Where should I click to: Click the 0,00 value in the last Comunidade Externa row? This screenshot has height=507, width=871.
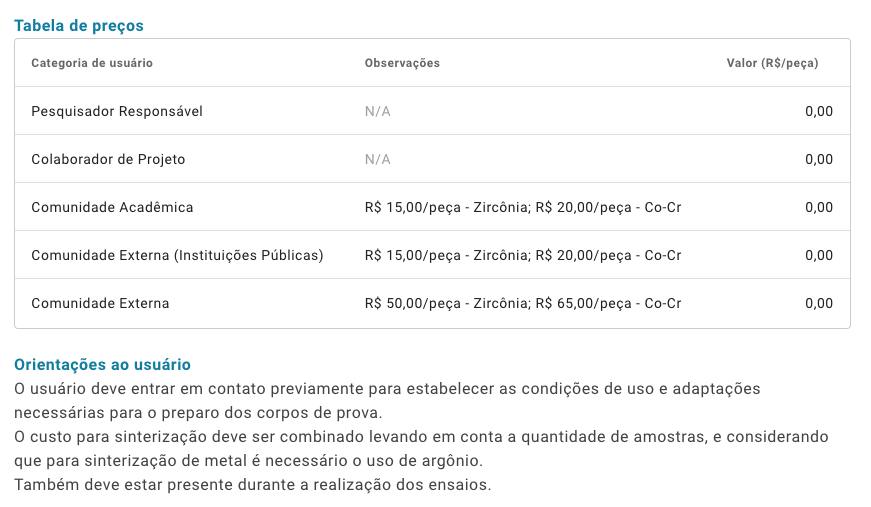pyautogui.click(x=819, y=303)
